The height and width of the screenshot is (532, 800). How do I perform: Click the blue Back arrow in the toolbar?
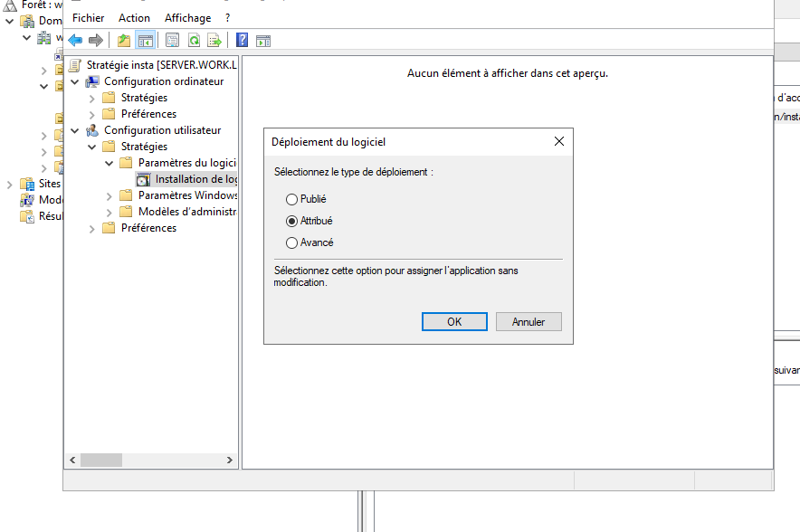[75, 40]
